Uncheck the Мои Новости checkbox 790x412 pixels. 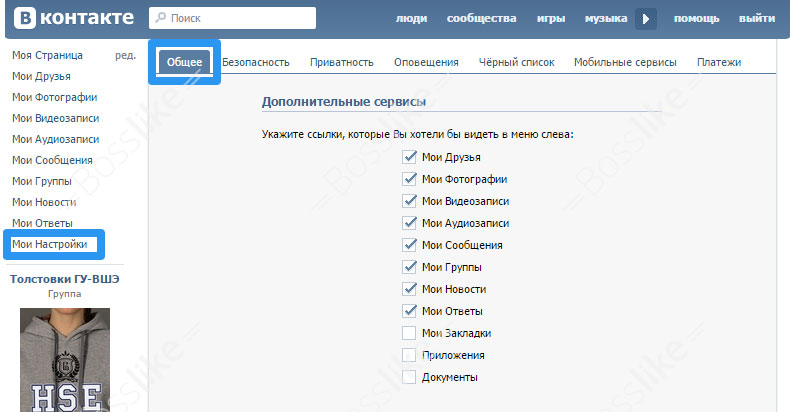click(x=409, y=289)
